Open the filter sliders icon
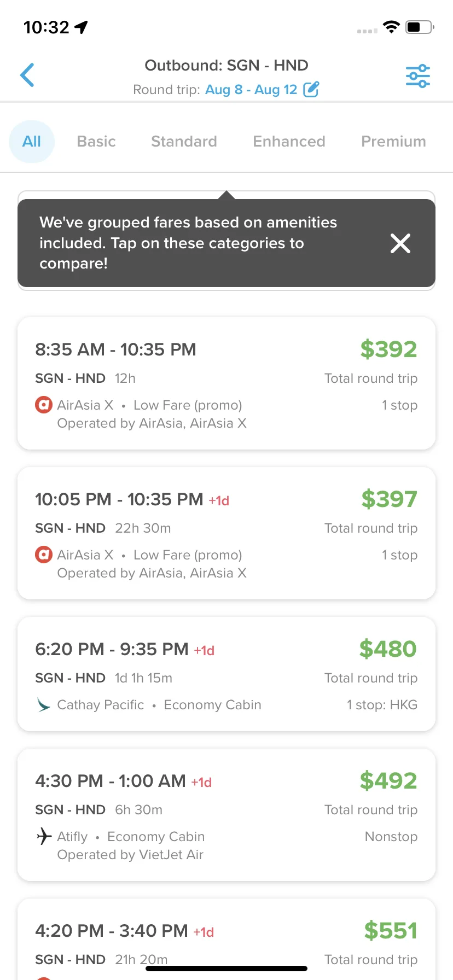The height and width of the screenshot is (980, 453). click(417, 76)
